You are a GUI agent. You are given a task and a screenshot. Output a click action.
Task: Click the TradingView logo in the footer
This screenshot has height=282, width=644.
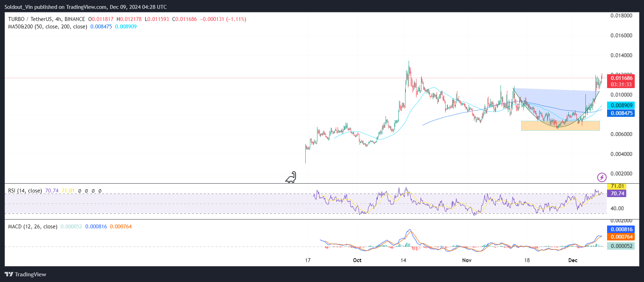click(x=25, y=274)
